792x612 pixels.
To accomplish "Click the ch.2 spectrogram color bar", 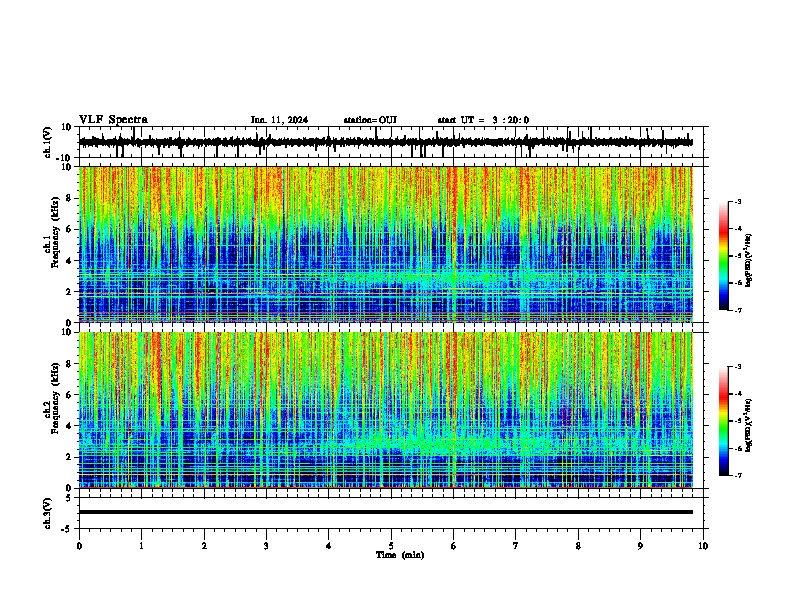I will (723, 421).
